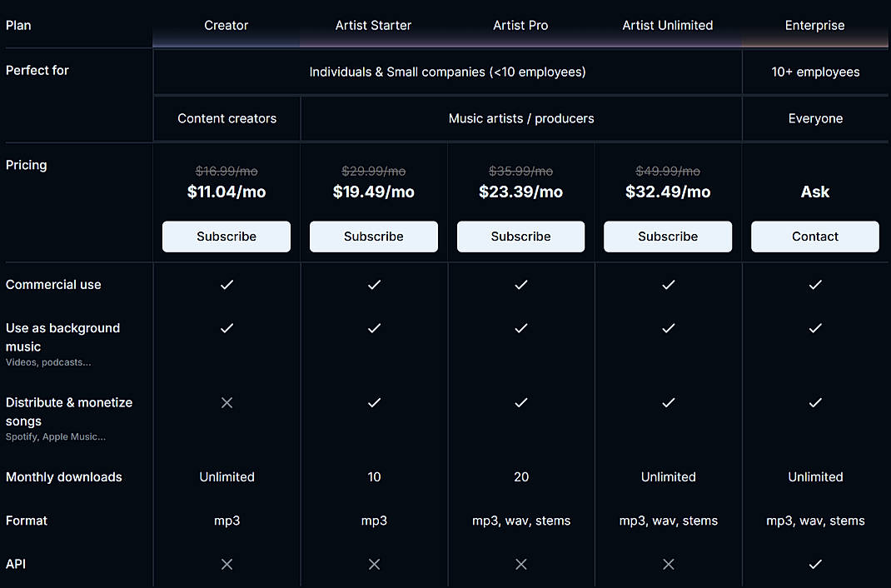This screenshot has width=891, height=588.
Task: Click mp3, wav, stems under Artist Unlimited
Action: [668, 521]
